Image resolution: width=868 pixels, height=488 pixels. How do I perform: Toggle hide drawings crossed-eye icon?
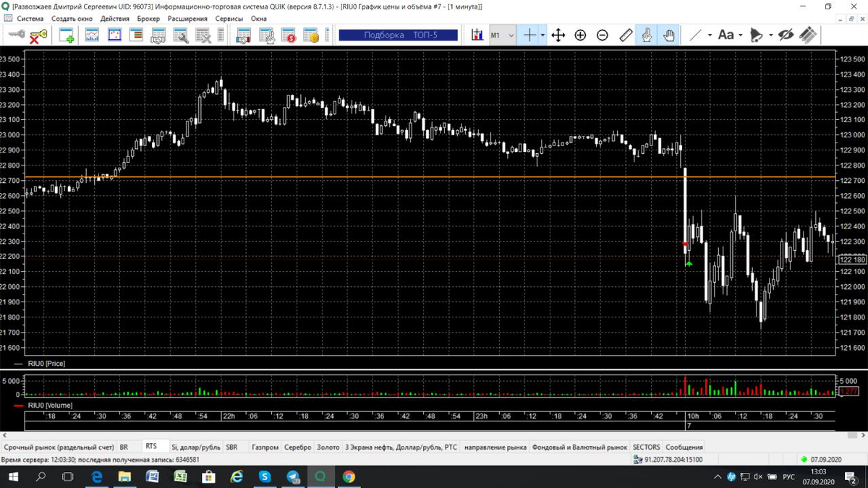click(786, 35)
